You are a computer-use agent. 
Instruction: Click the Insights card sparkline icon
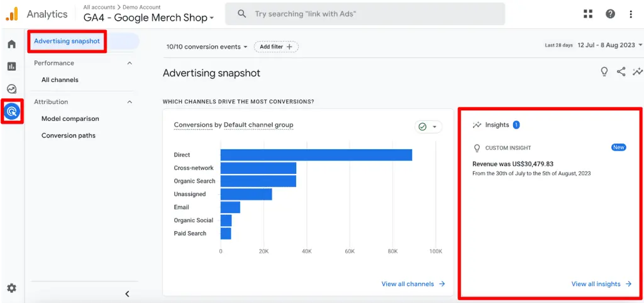477,125
